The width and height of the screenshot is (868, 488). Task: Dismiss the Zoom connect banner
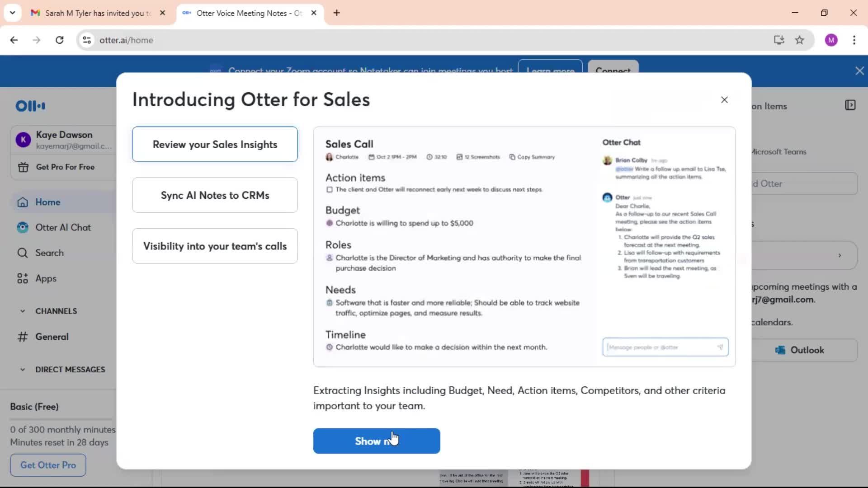point(859,71)
